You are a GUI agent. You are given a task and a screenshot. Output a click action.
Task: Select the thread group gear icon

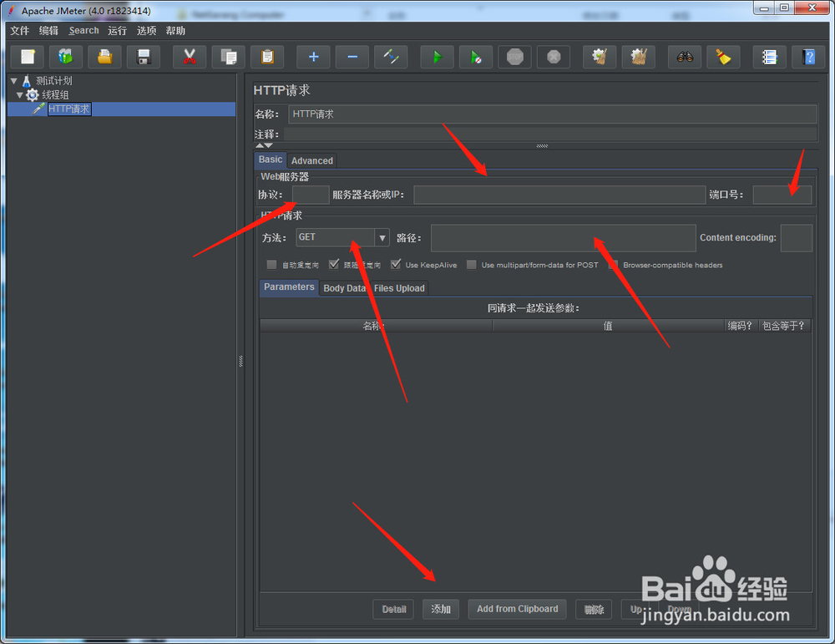pyautogui.click(x=33, y=95)
